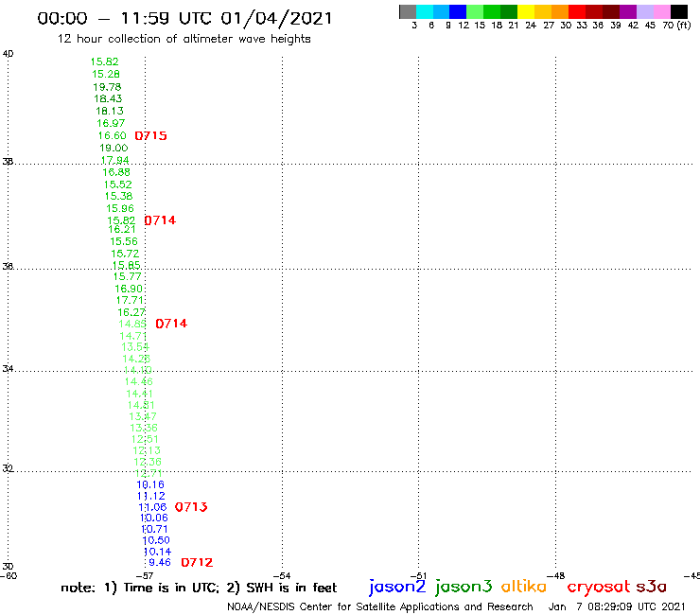Image resolution: width=700 pixels, height=615 pixels.
Task: Select the black swatch at legend end
Action: [x=679, y=11]
